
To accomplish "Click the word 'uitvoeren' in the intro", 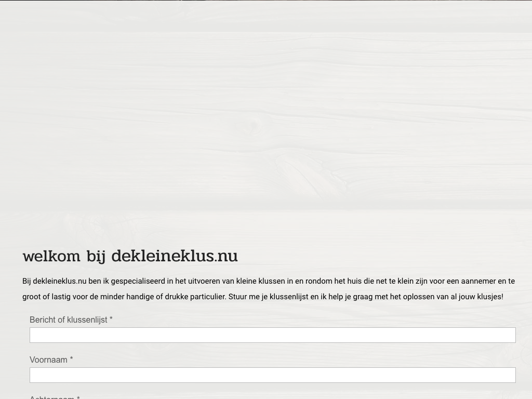I will pos(204,281).
